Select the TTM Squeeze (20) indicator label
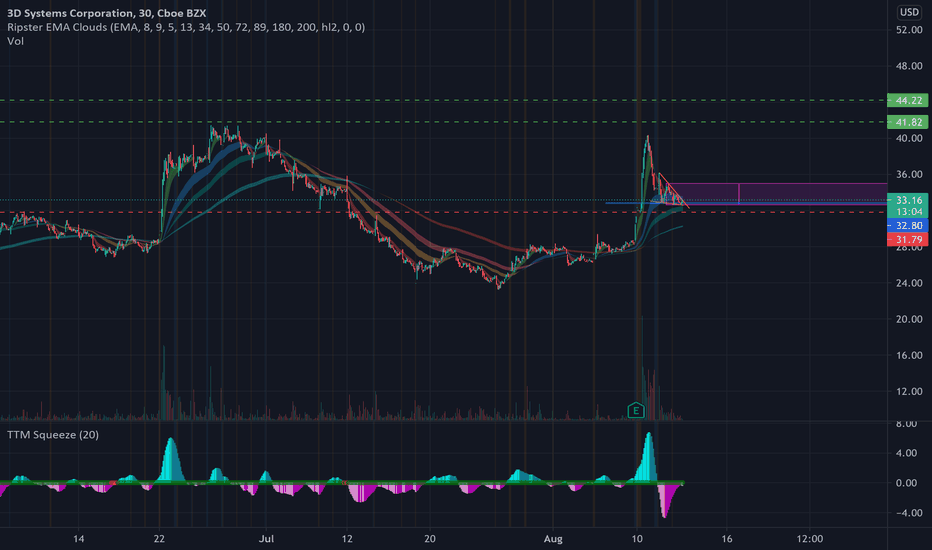 pos(53,435)
